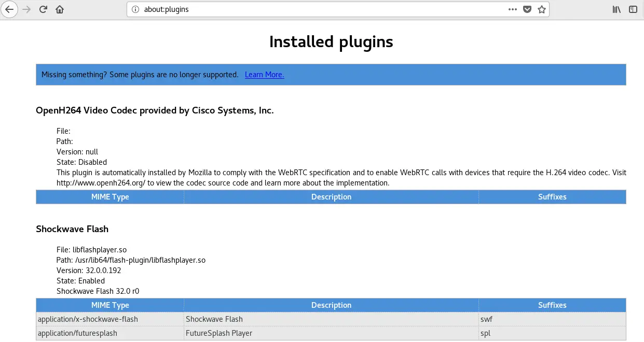Toggle the bookmark star for this page

[x=541, y=9]
